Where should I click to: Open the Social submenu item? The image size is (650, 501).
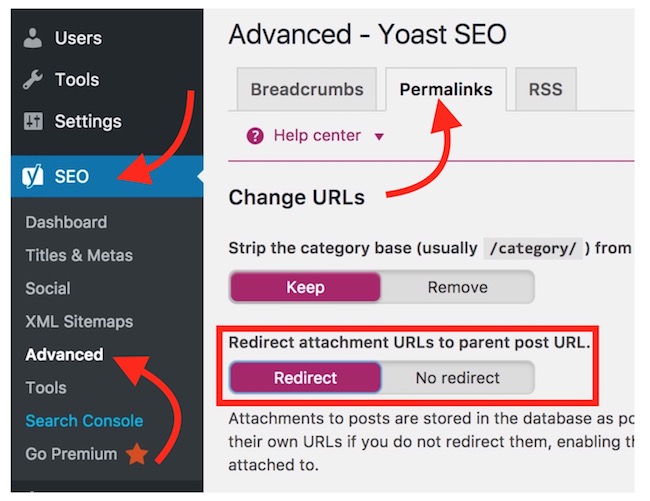coord(48,288)
